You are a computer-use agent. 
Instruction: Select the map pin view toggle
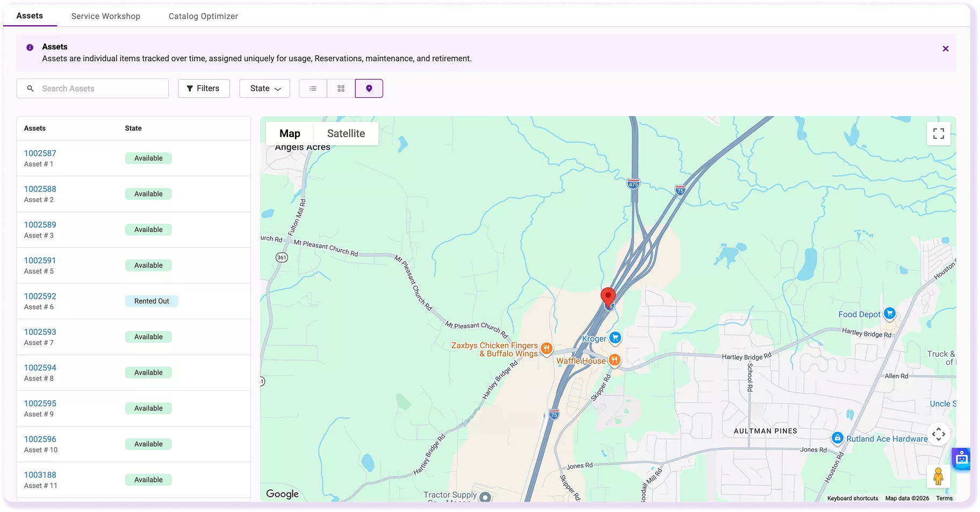click(x=369, y=89)
